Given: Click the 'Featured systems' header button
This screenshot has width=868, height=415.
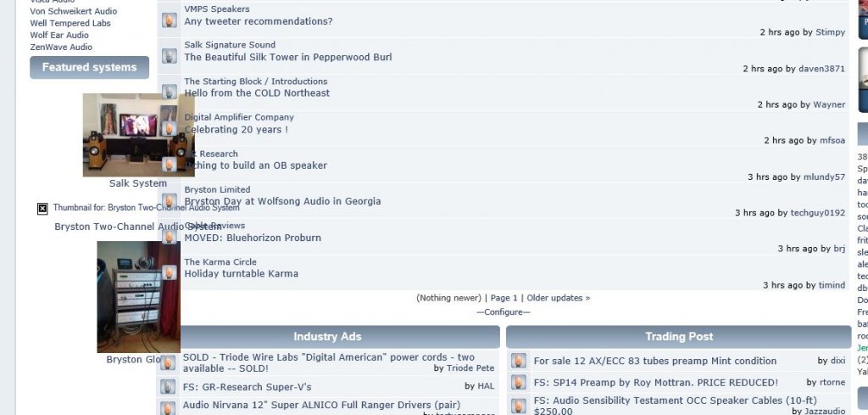Looking at the screenshot, I should click(89, 68).
